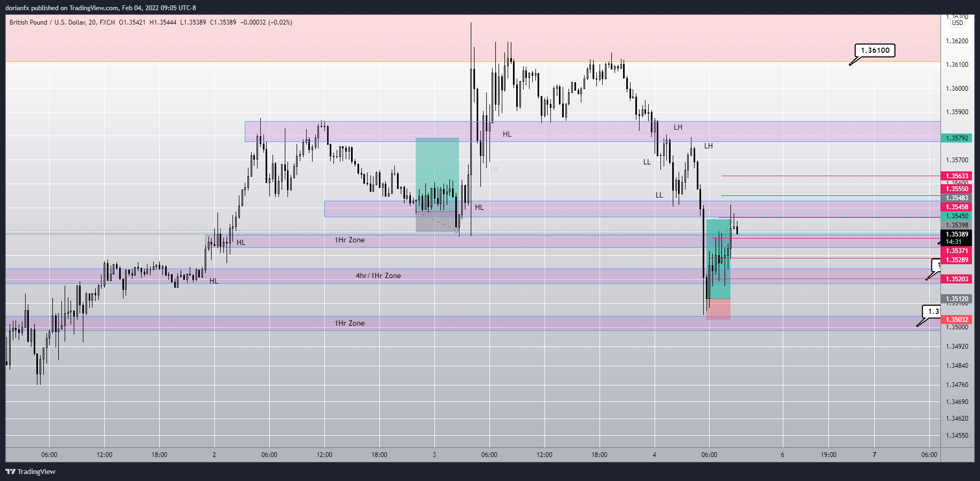This screenshot has width=980, height=481.
Task: Click the upper '1Hr Zone' label beside HL
Action: pyautogui.click(x=349, y=240)
